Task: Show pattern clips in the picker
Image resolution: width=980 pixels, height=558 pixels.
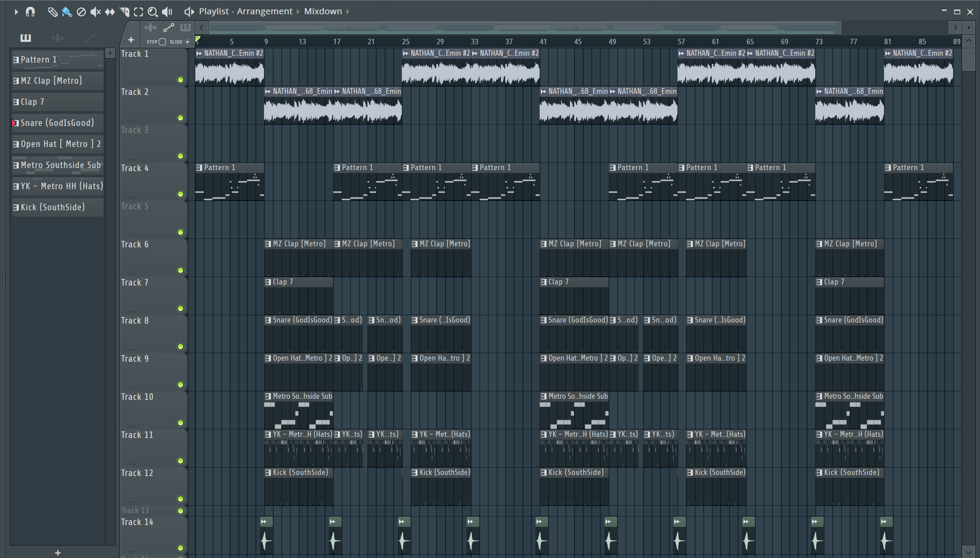Action: 26,37
